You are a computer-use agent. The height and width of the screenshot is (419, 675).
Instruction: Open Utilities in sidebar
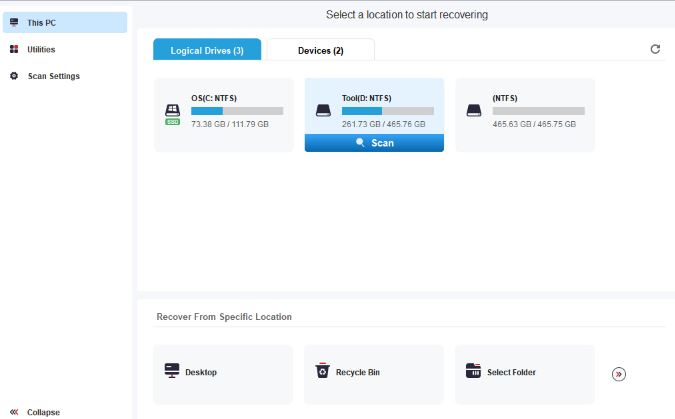tap(41, 50)
